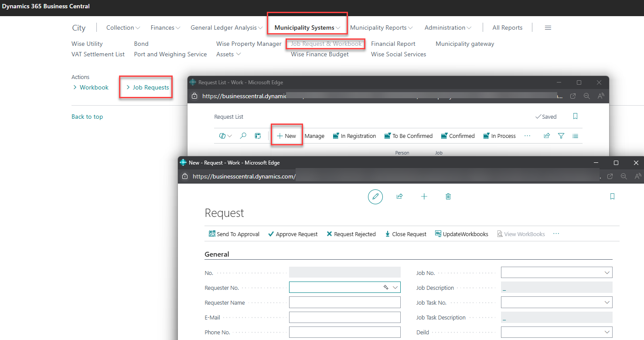Filter Request List by In Process
644x340 pixels.
pyautogui.click(x=499, y=136)
